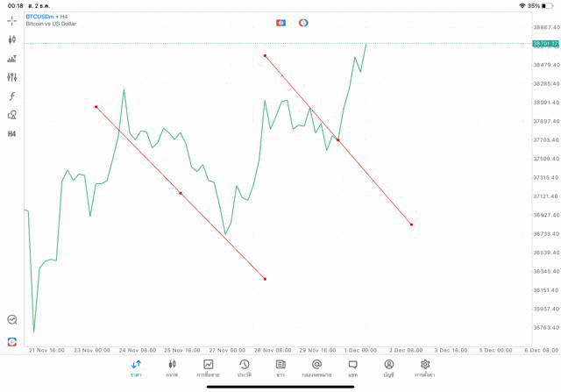Open drawing objects shapes tool
This screenshot has height=392, width=561.
pos(12,115)
